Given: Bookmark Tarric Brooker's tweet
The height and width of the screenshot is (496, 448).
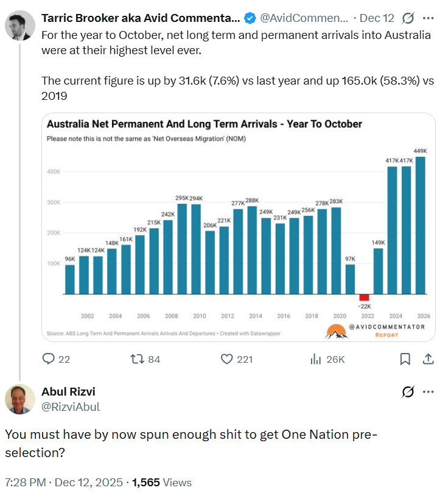Looking at the screenshot, I should pos(405,359).
